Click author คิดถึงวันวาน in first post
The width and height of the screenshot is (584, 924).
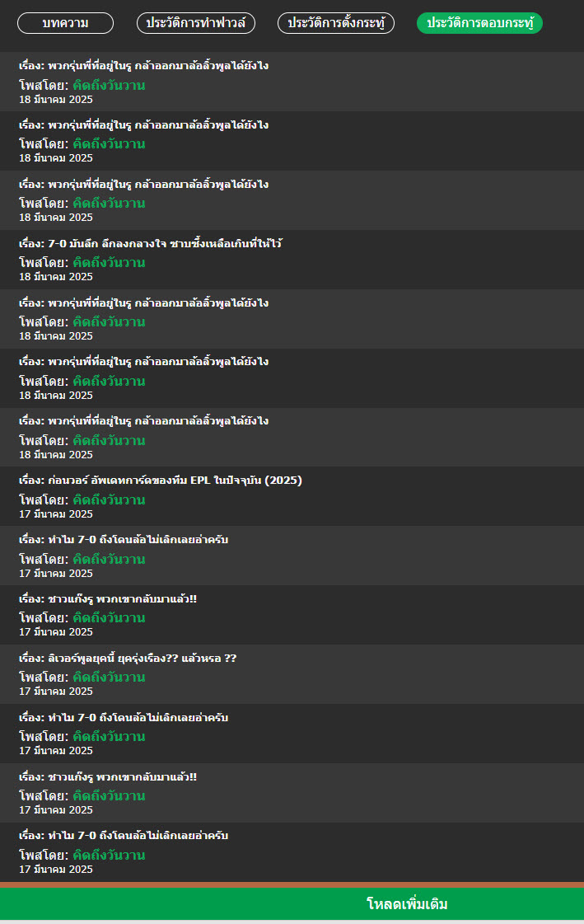pyautogui.click(x=109, y=85)
